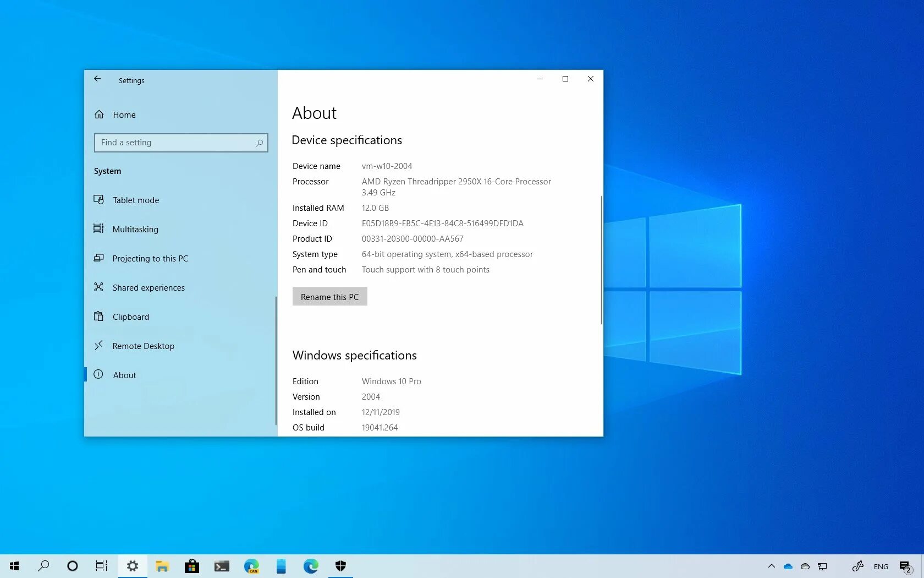The height and width of the screenshot is (578, 924).
Task: Select the Clipboard settings entry
Action: 131,317
